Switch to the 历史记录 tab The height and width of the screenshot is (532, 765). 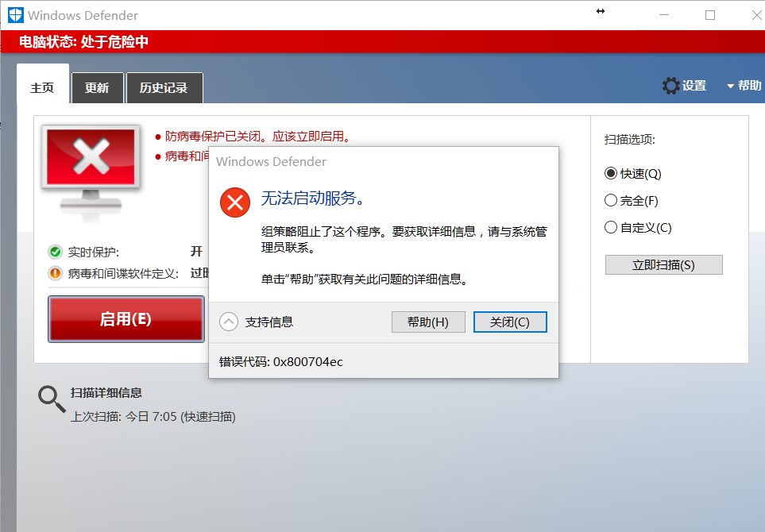pyautogui.click(x=164, y=88)
